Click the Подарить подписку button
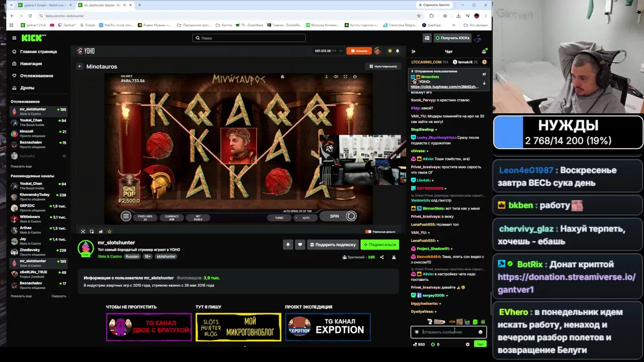This screenshot has height=362, width=644. point(333,245)
